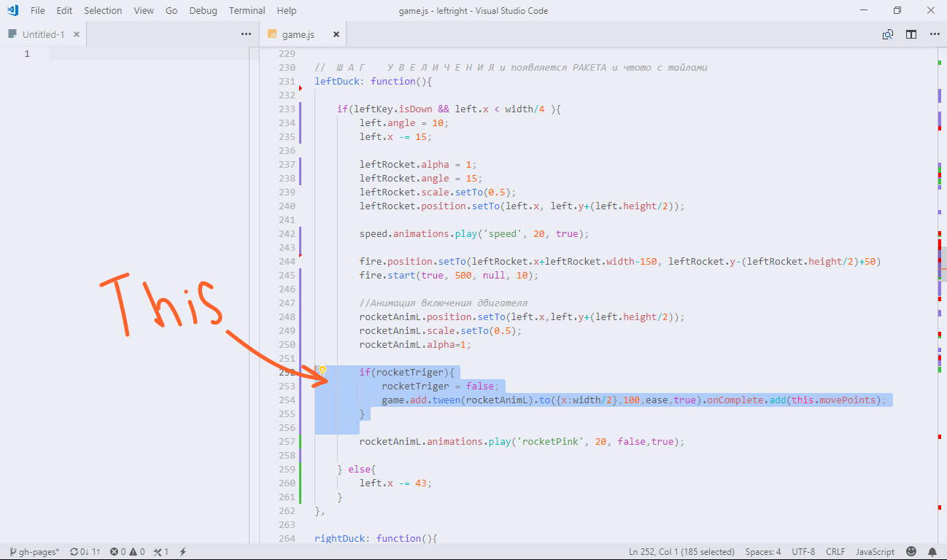947x560 pixels.
Task: Click the Ln 252, Col 1 cursor position
Action: coord(681,552)
